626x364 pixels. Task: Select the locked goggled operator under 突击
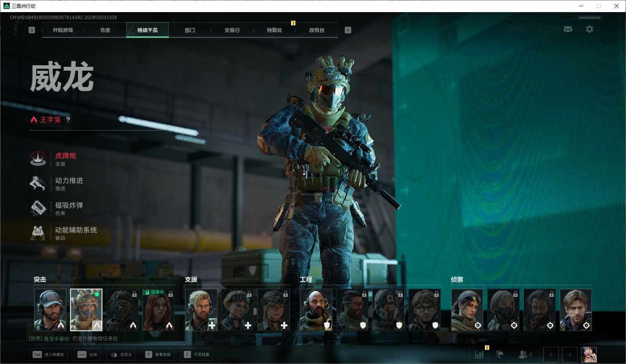122,310
